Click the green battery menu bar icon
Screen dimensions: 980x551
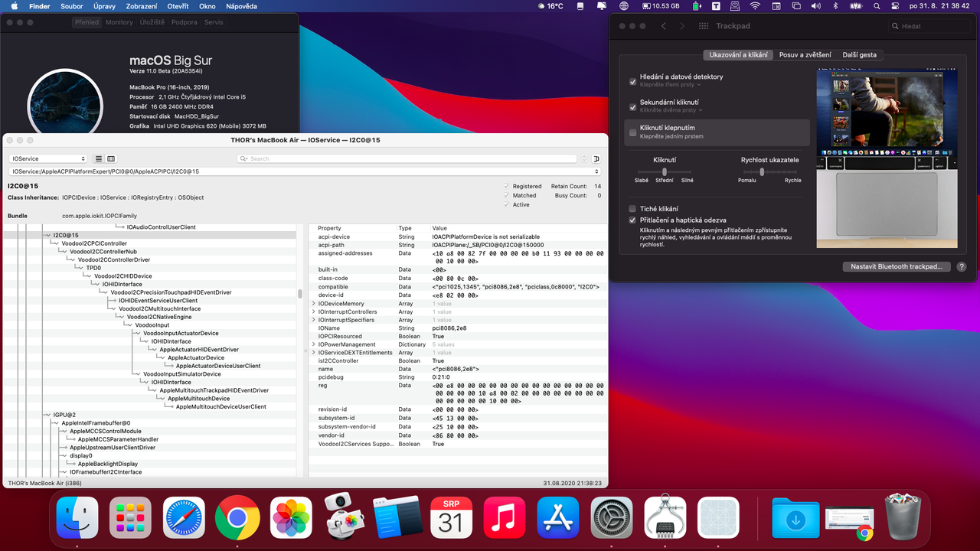click(696, 5)
